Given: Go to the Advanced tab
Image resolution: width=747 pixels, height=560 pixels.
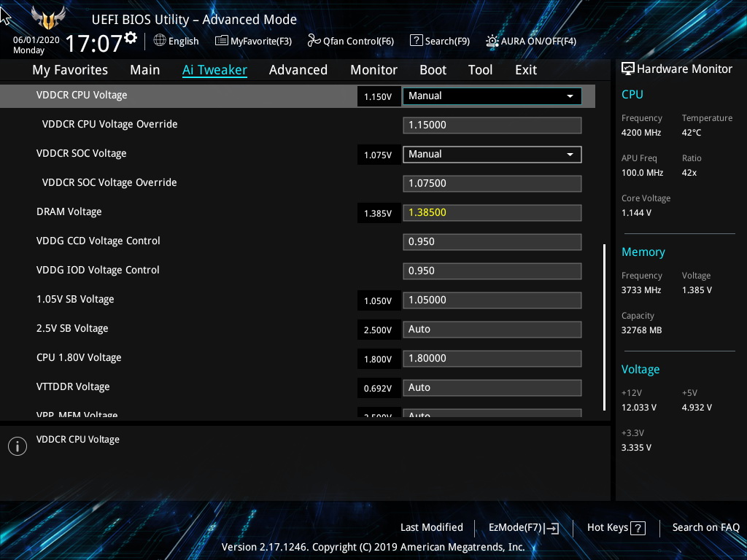Looking at the screenshot, I should click(x=298, y=70).
